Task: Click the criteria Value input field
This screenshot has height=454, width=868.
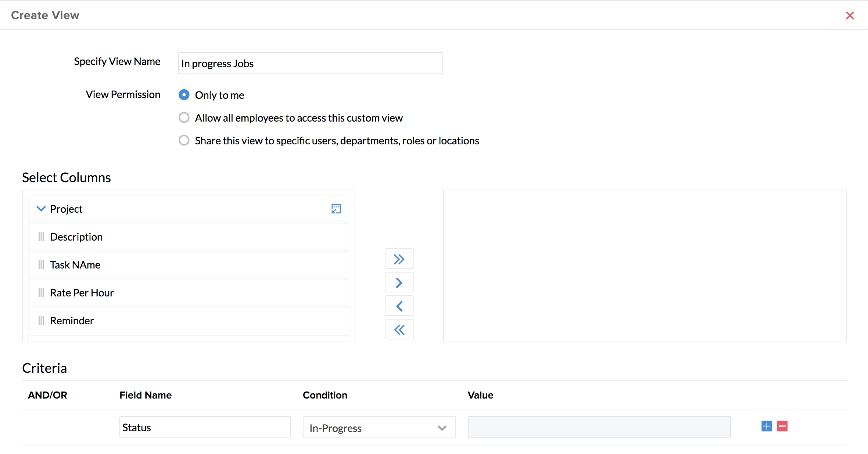Action: tap(599, 427)
